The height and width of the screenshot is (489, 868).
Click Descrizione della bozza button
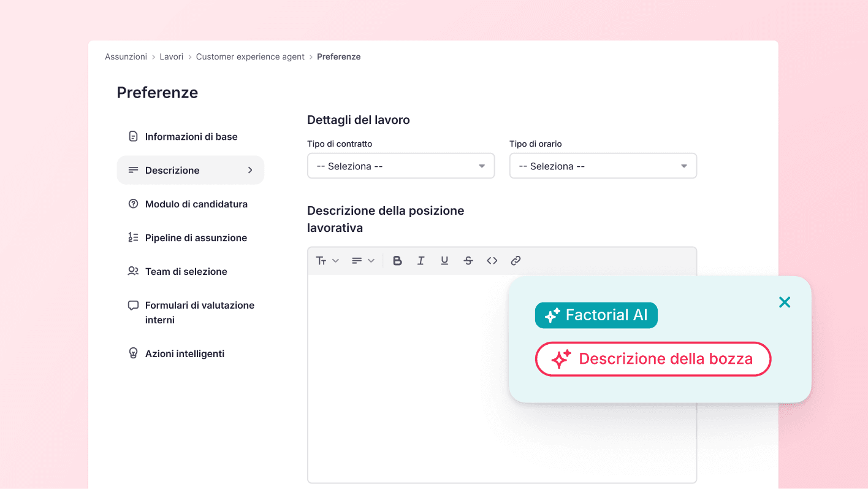[652, 359]
